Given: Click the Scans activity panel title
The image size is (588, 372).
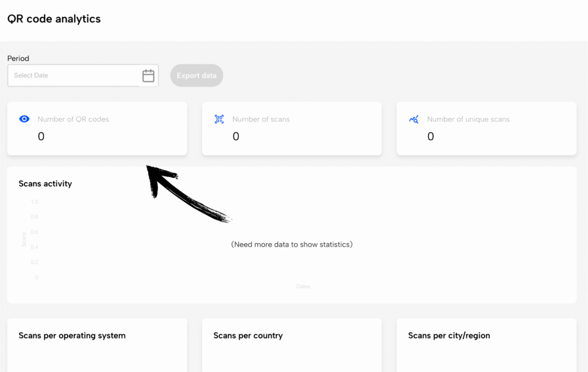Looking at the screenshot, I should point(45,183).
